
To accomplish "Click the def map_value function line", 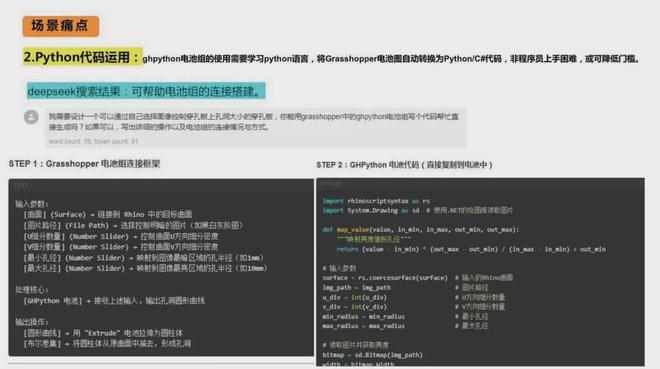I will pyautogui.click(x=421, y=230).
